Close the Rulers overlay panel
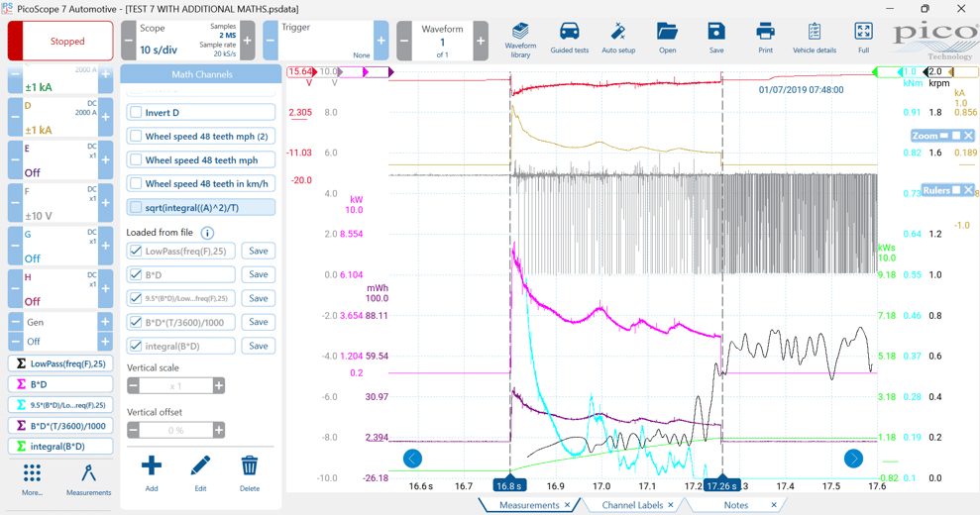 [968, 190]
